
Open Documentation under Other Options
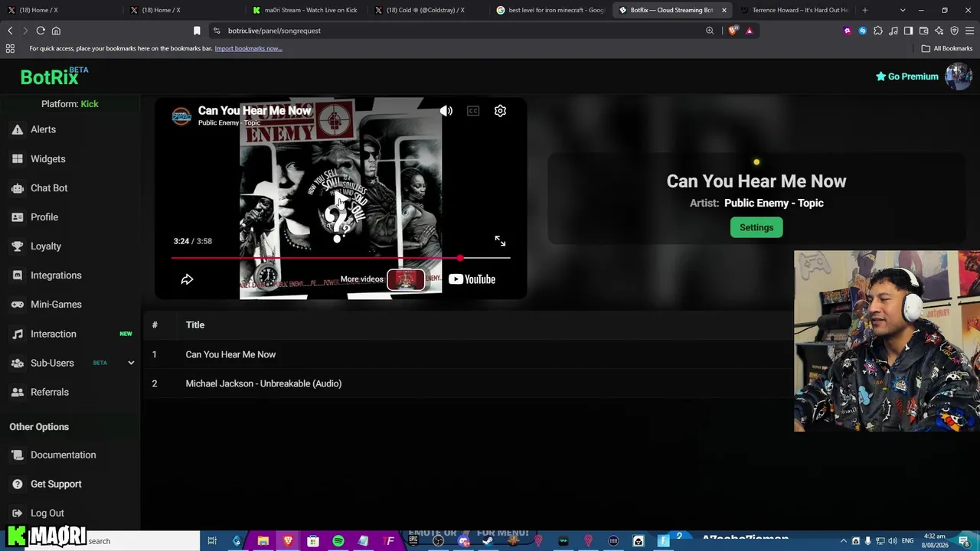pos(70,455)
